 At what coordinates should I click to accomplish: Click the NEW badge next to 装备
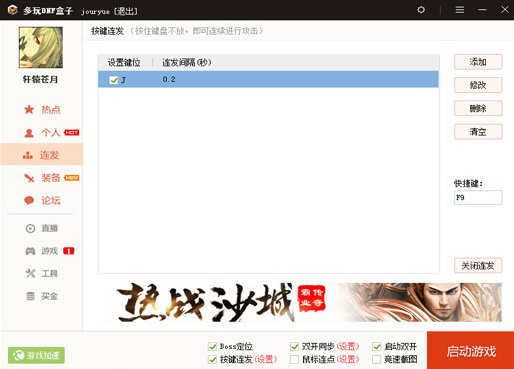[x=71, y=178]
